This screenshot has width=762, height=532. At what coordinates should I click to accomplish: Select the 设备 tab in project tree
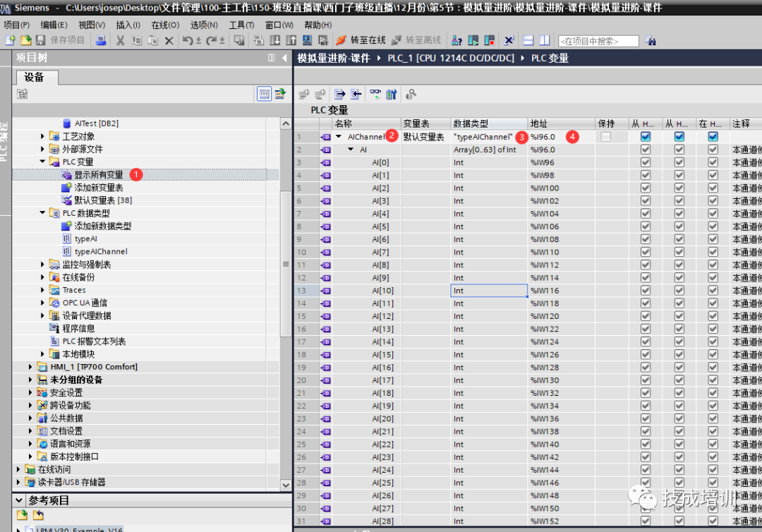pyautogui.click(x=37, y=77)
